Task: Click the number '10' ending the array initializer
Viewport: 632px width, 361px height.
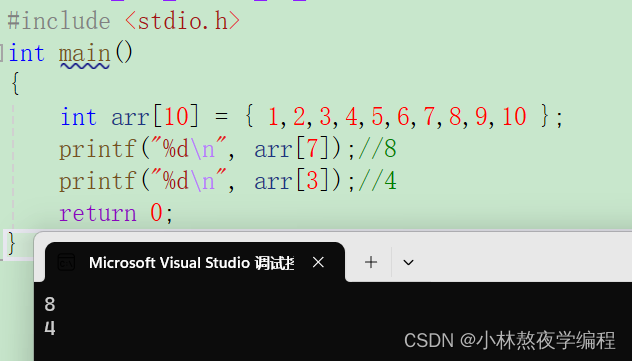Action: pos(514,117)
